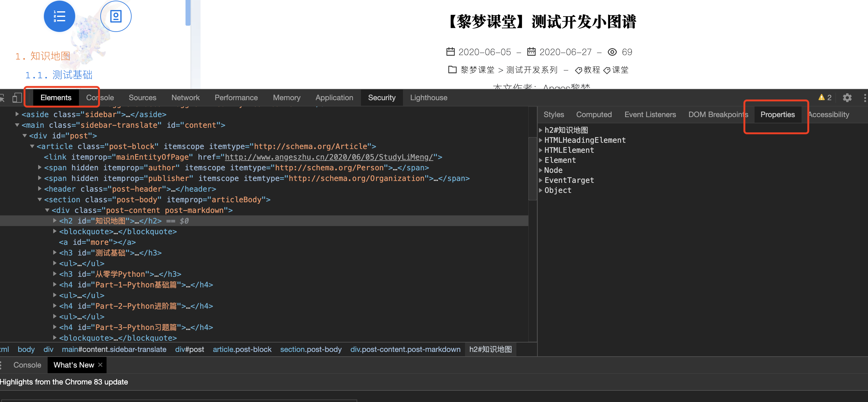Expand the h3 测试基础 element node
Viewport: 868px width, 402px height.
pos(55,253)
